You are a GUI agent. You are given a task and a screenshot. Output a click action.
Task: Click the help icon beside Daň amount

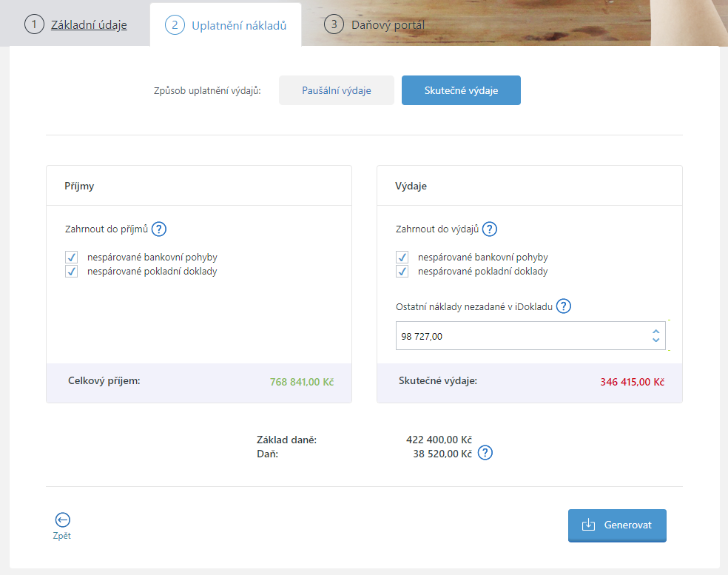tap(485, 453)
